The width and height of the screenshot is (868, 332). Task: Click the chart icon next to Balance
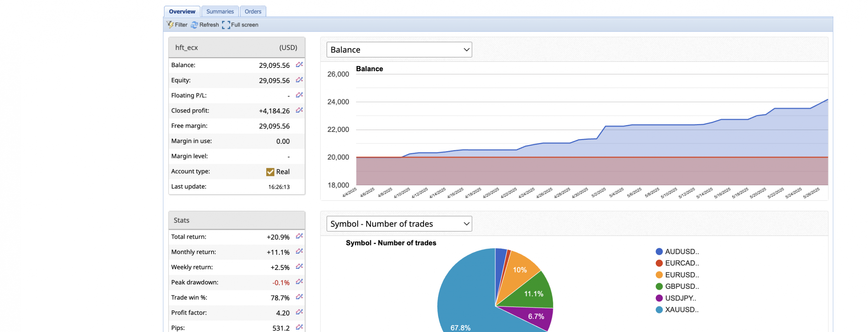[x=299, y=65]
